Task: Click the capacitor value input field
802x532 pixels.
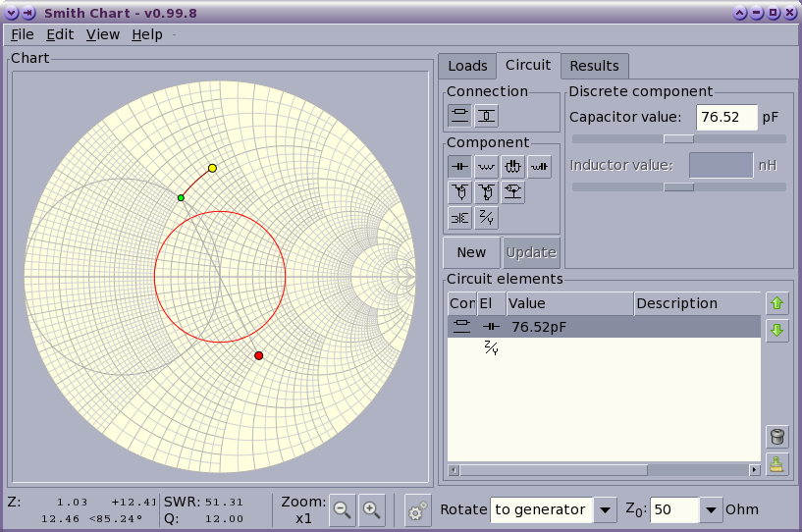Action: (726, 117)
